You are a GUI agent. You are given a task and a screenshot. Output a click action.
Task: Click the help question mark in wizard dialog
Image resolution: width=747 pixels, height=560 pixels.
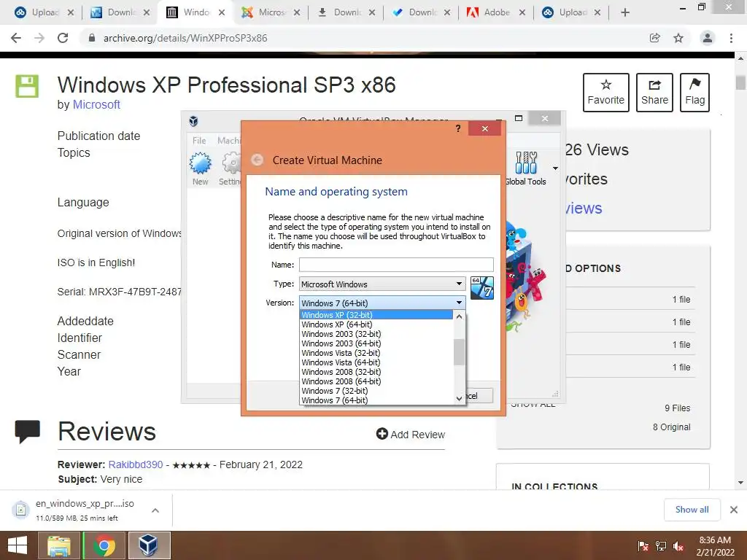pos(458,128)
